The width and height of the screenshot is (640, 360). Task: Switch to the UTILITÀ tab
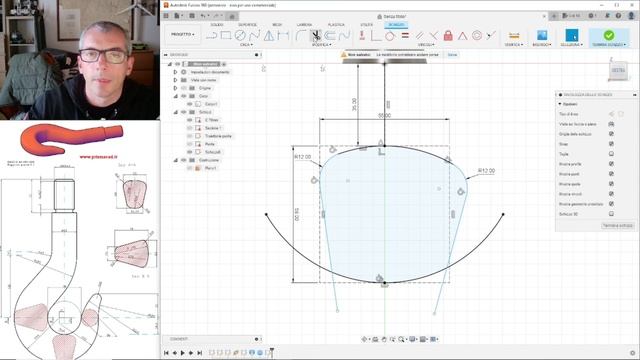click(367, 25)
